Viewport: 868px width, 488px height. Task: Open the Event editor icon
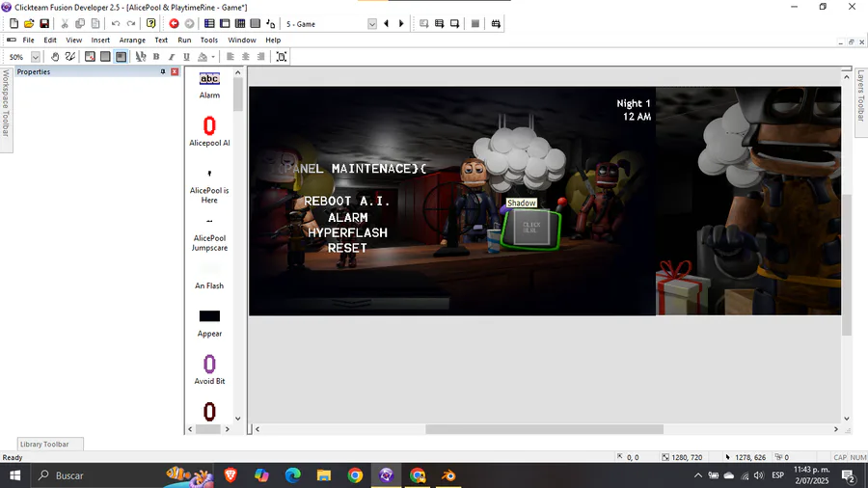(240, 24)
